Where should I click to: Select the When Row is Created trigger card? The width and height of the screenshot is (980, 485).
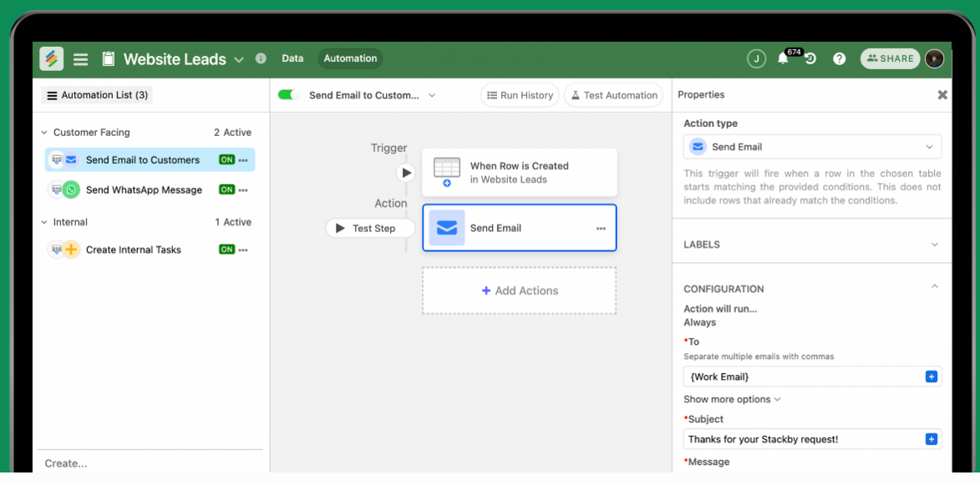(x=520, y=172)
